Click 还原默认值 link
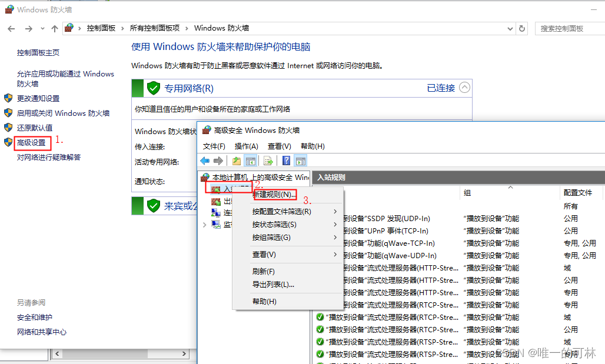The height and width of the screenshot is (364, 605). 35,128
